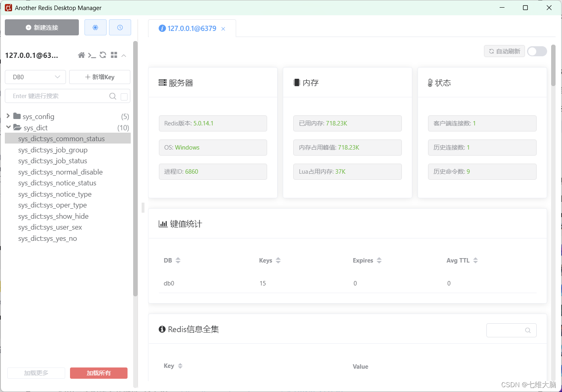Open the Redis console terminal icon
Viewport: 562px width, 392px height.
[x=92, y=55]
